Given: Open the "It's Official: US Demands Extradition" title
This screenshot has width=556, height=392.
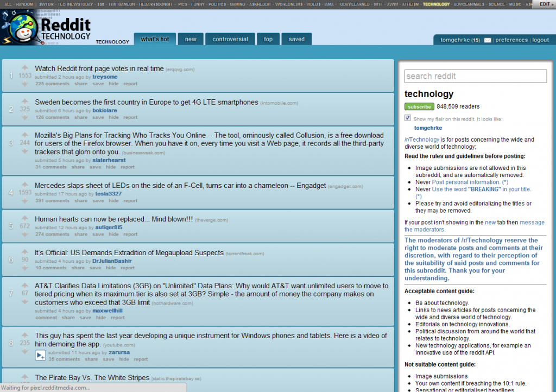Looking at the screenshot, I should pyautogui.click(x=129, y=252).
